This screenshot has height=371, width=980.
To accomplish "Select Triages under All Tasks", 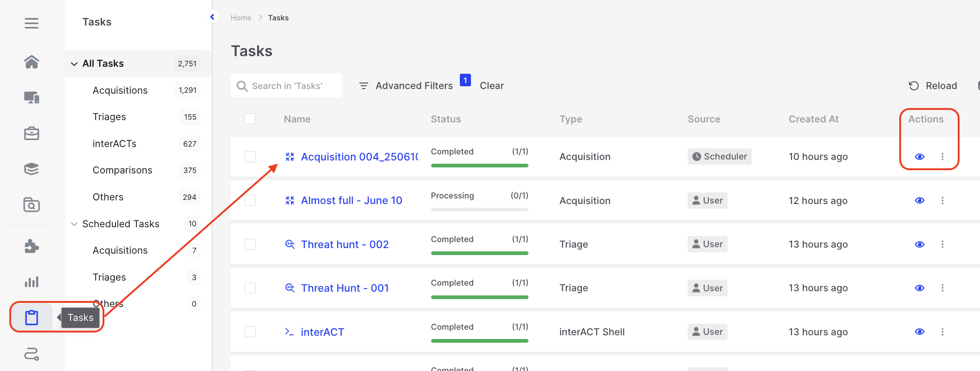I will (110, 117).
